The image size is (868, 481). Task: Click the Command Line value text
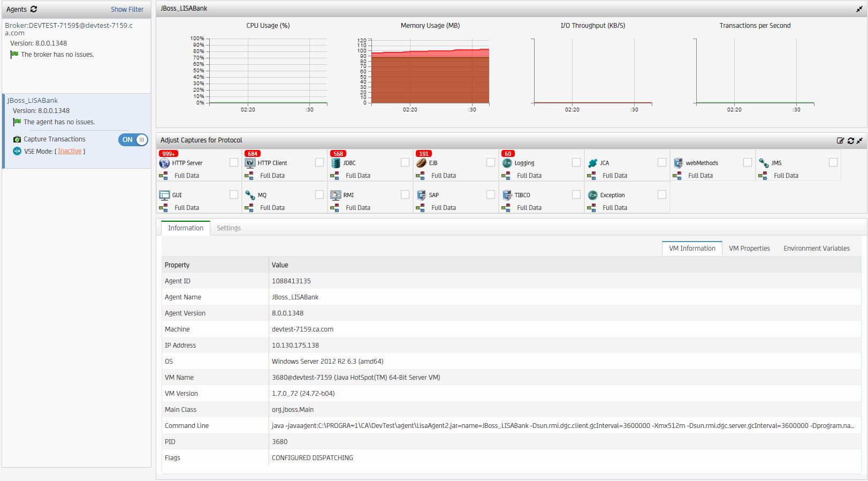pyautogui.click(x=563, y=426)
